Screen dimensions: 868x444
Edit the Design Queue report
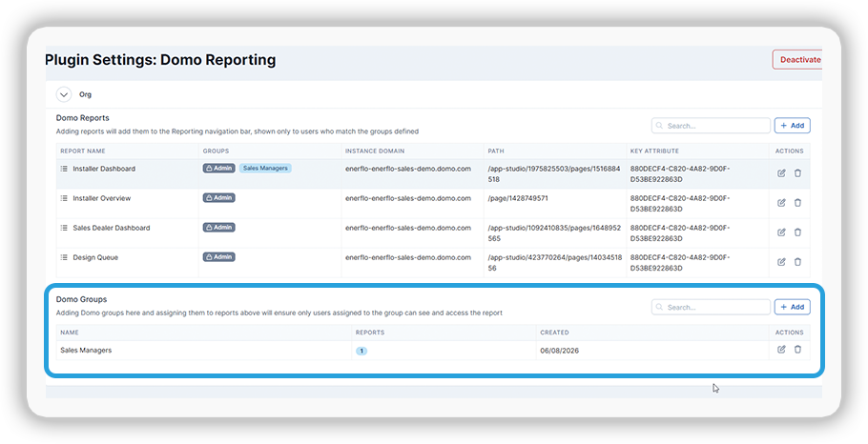coord(781,261)
